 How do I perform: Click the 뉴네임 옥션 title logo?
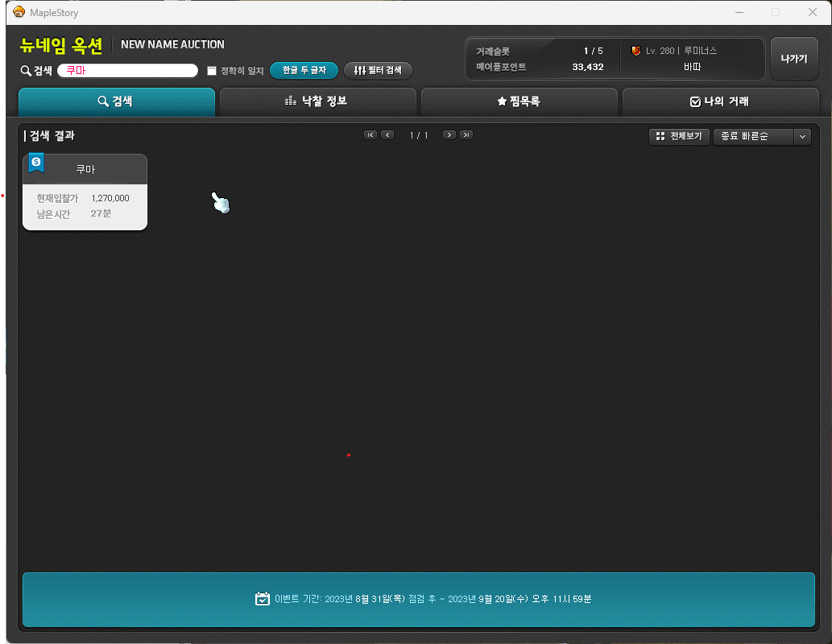click(61, 46)
